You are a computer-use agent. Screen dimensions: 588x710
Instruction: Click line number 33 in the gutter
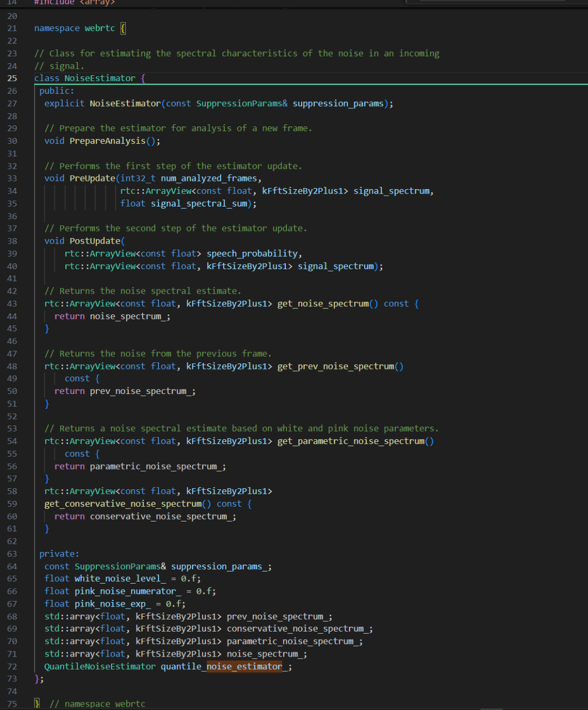click(x=12, y=178)
